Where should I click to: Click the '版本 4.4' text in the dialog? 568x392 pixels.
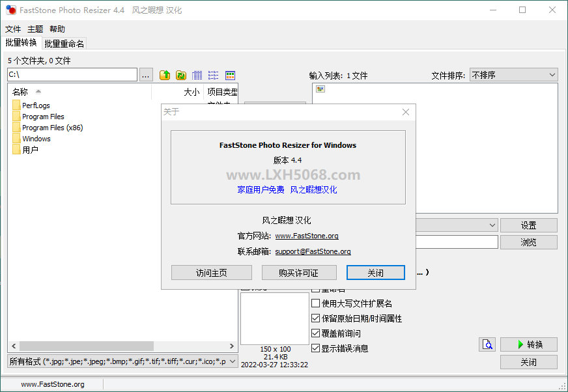(288, 160)
